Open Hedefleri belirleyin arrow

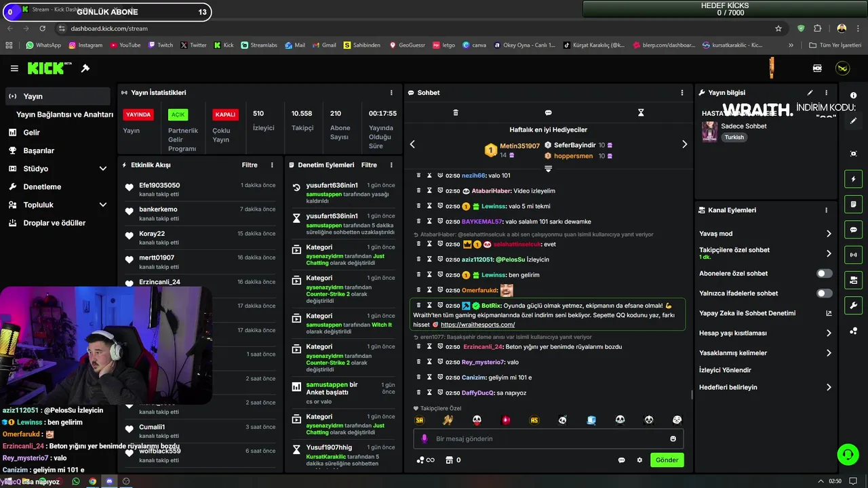tap(829, 388)
